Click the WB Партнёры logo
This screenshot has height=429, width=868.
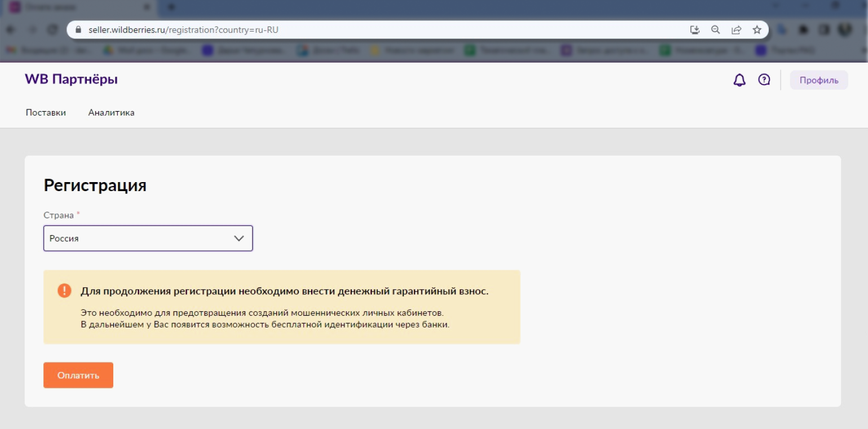(72, 79)
